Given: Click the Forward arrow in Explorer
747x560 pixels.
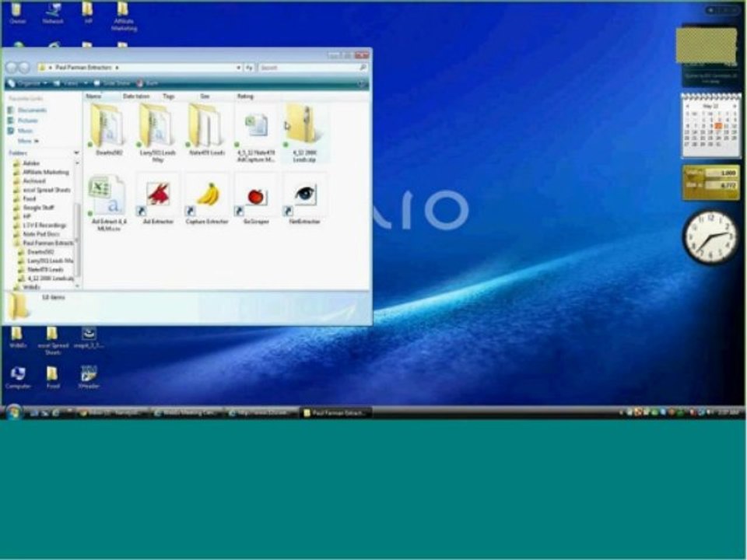Looking at the screenshot, I should tap(24, 68).
